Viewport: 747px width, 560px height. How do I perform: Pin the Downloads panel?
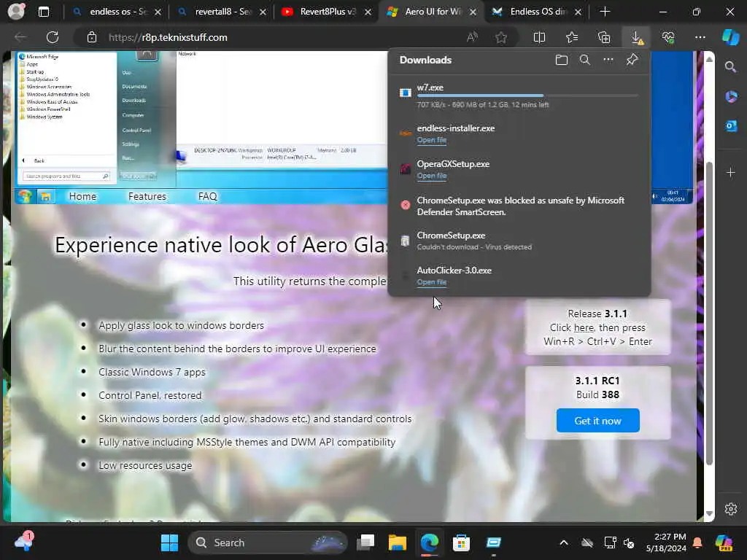click(632, 60)
